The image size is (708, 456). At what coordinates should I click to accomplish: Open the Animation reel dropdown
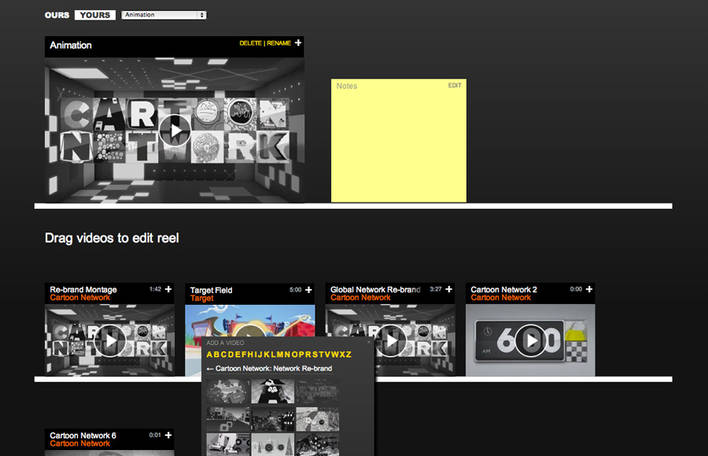coord(164,15)
